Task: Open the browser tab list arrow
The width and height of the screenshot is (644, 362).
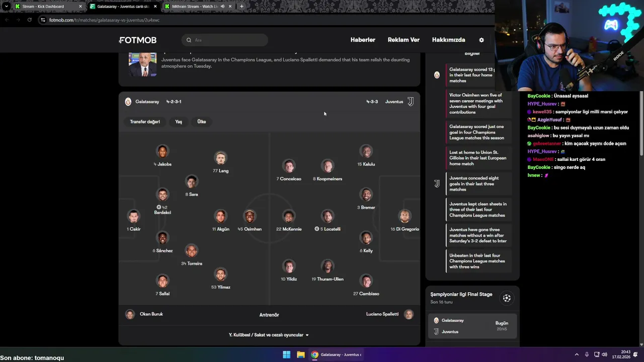Action: pos(6,7)
